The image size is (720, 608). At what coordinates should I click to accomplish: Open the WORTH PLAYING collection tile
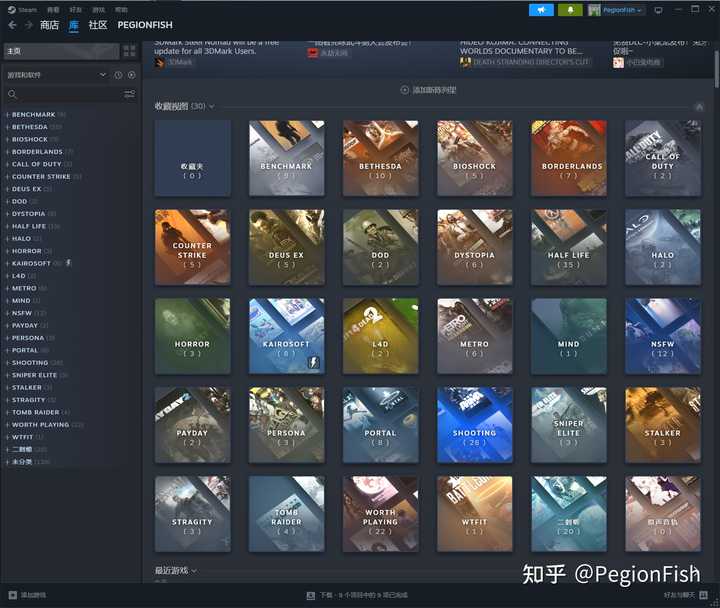pos(380,514)
